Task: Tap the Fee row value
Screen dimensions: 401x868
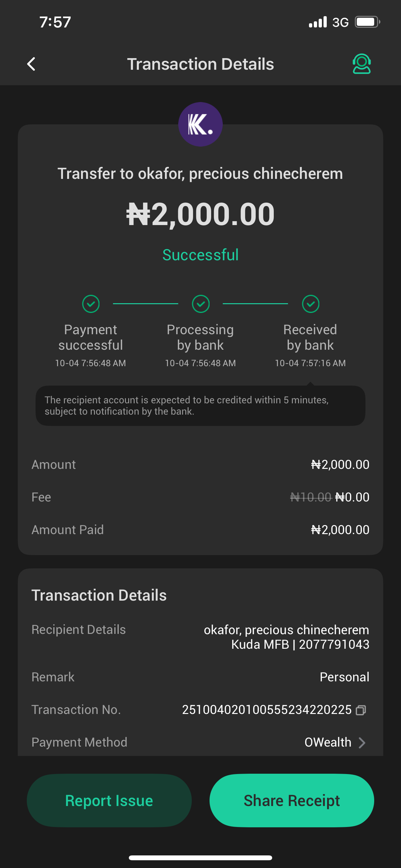Action: (x=330, y=497)
